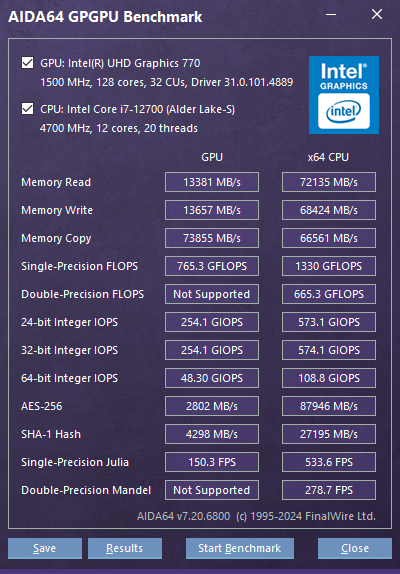Select the GPU Memory Read 13381 MB/s field
Viewport: 400px width, 574px height.
coord(212,182)
